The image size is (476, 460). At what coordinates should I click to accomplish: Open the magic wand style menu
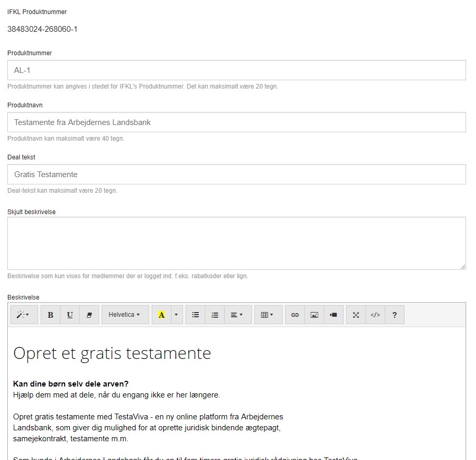(24, 315)
